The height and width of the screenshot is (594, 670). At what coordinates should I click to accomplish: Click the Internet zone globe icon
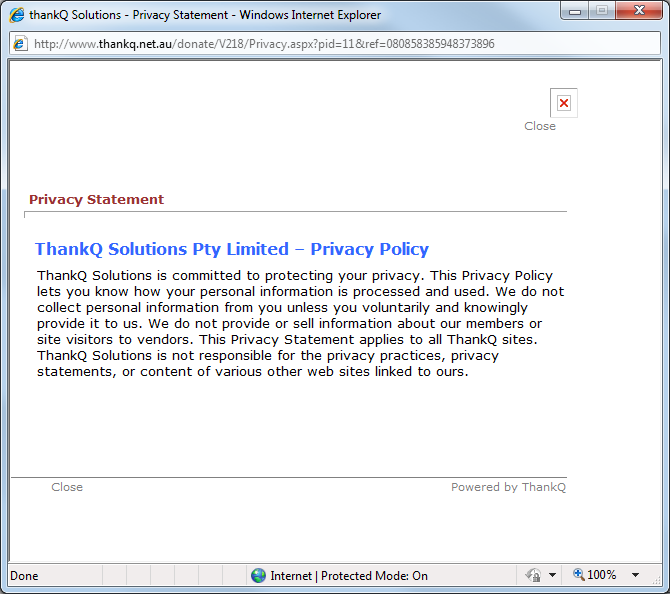click(x=259, y=575)
